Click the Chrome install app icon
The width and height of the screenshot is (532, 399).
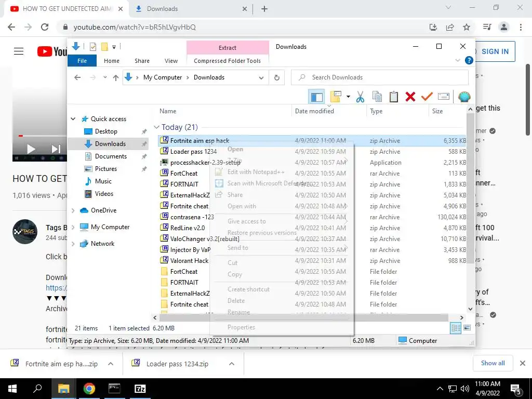click(433, 27)
